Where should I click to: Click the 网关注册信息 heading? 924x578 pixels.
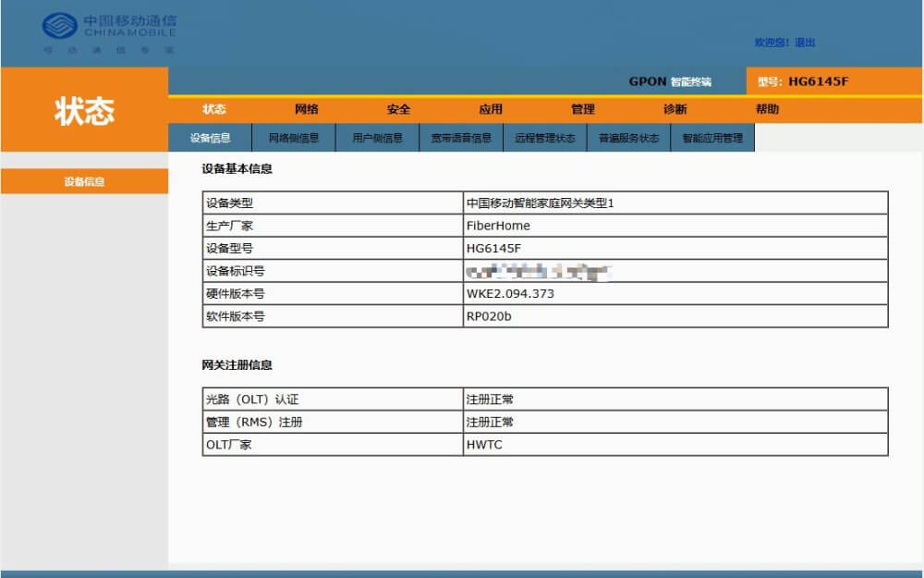237,365
